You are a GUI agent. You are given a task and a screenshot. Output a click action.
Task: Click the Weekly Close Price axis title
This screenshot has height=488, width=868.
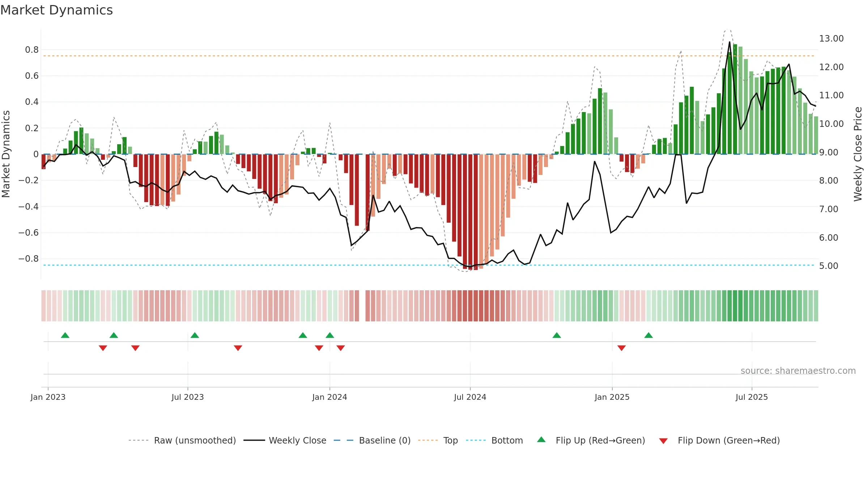tap(858, 154)
